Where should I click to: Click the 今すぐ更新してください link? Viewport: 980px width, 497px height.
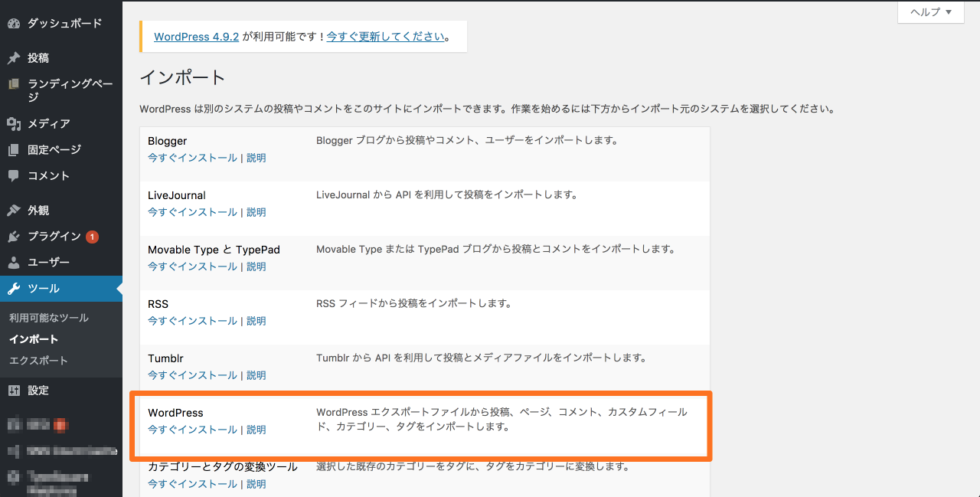[385, 36]
